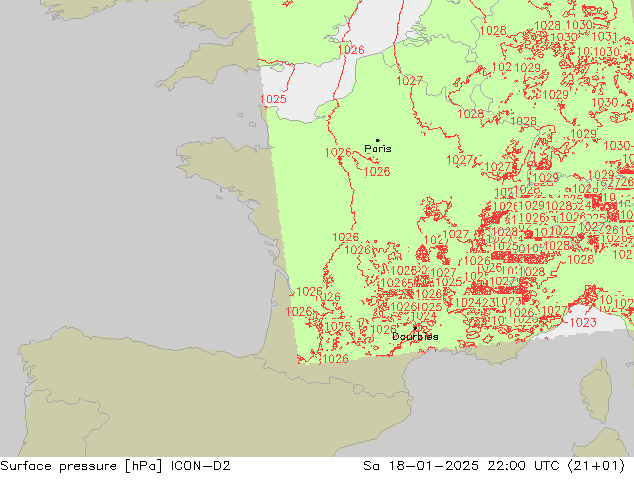Image resolution: width=634 pixels, height=490 pixels.
Task: Click the 'Surface pressure [hPa] ICON-D2' caption
Action: [115, 466]
